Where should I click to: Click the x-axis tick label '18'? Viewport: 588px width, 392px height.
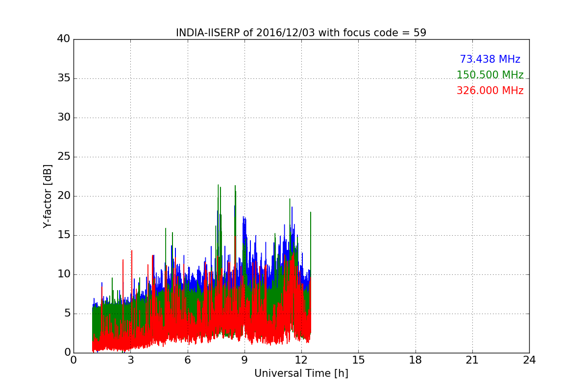click(x=416, y=360)
